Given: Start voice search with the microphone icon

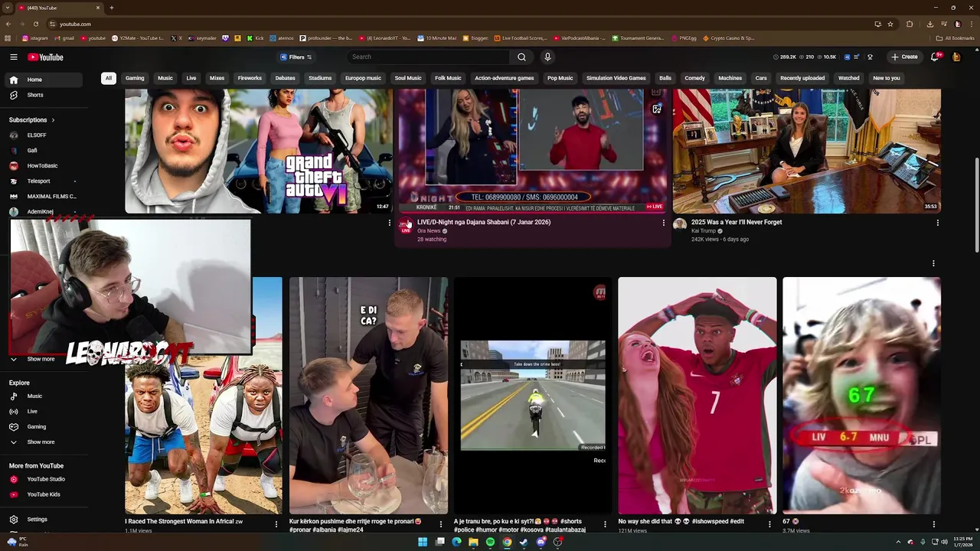Looking at the screenshot, I should [547, 57].
